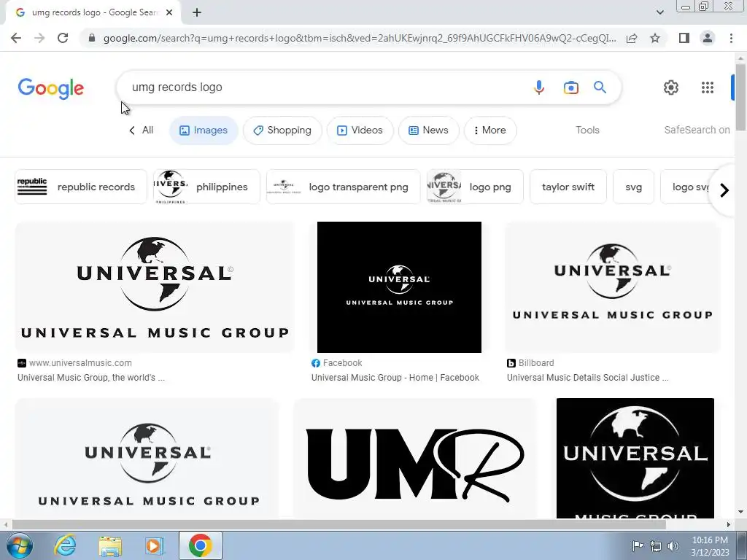
Task: Open the Tools filter
Action: pos(587,130)
